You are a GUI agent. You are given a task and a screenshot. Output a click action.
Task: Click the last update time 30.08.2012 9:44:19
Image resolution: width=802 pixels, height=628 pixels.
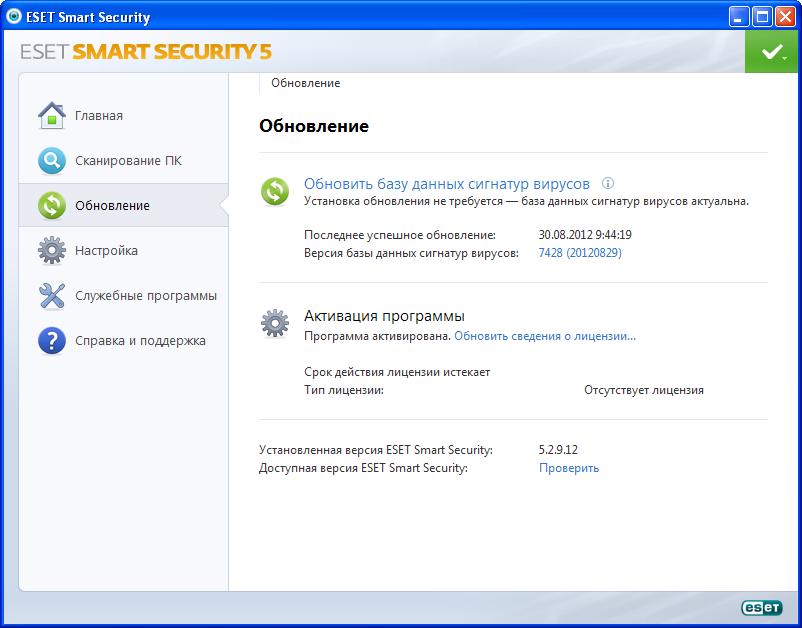click(x=585, y=235)
